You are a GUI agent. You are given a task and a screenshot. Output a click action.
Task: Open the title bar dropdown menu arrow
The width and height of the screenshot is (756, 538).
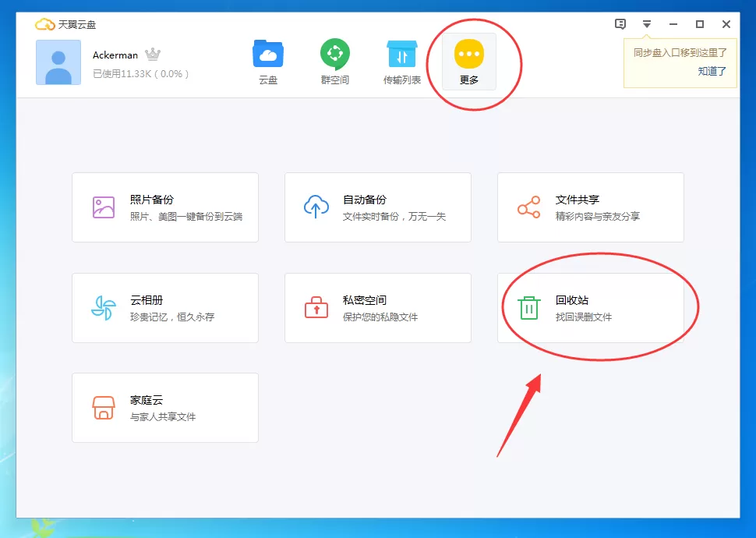[647, 24]
